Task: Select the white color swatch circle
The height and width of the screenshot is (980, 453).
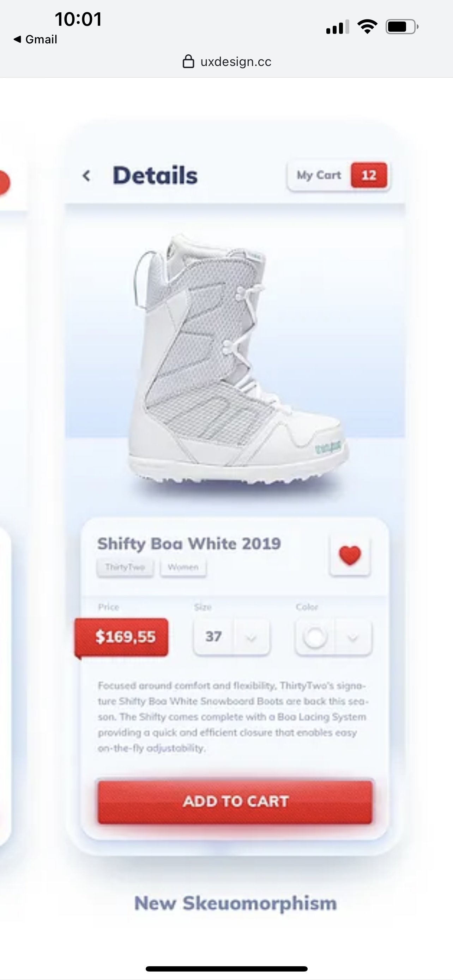Action: pyautogui.click(x=315, y=637)
